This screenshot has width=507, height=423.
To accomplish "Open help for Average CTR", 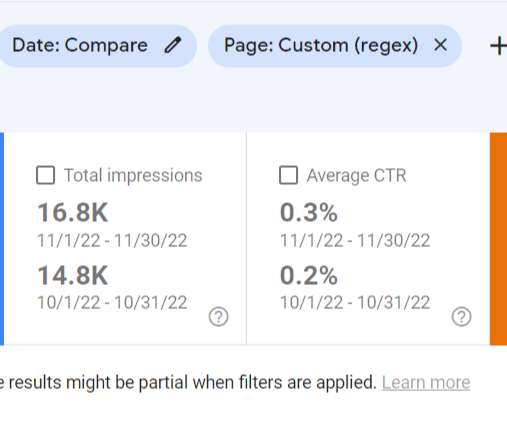I will (462, 317).
